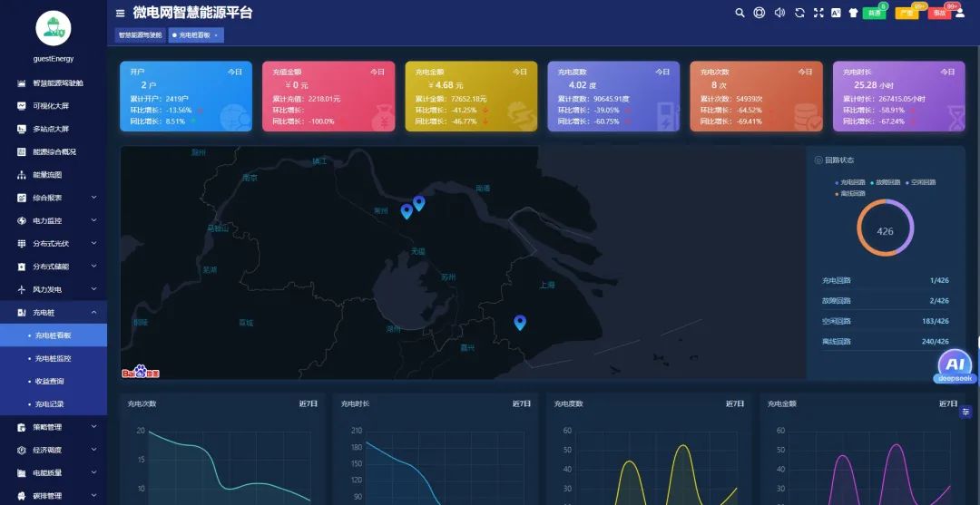Toggle 故障回路 legend in 回路状态 chart
Viewport: 980px width, 505px height.
pyautogui.click(x=885, y=182)
